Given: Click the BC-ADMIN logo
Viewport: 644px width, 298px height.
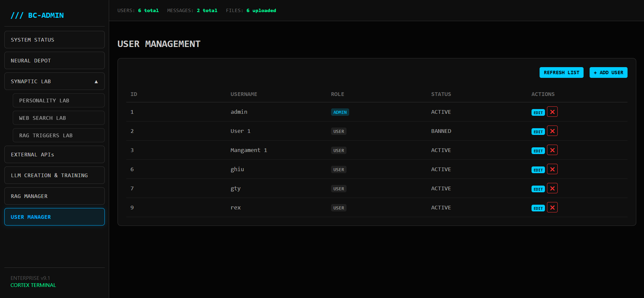Looking at the screenshot, I should click(x=37, y=15).
